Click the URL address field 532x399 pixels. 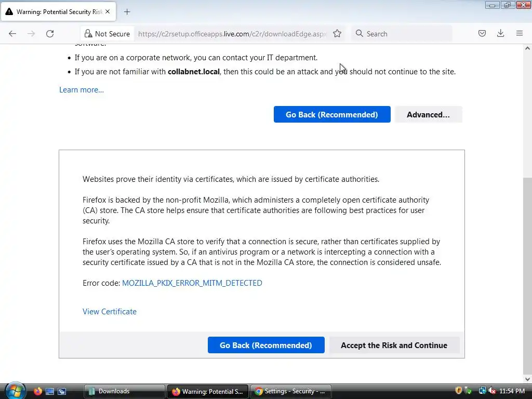click(232, 34)
